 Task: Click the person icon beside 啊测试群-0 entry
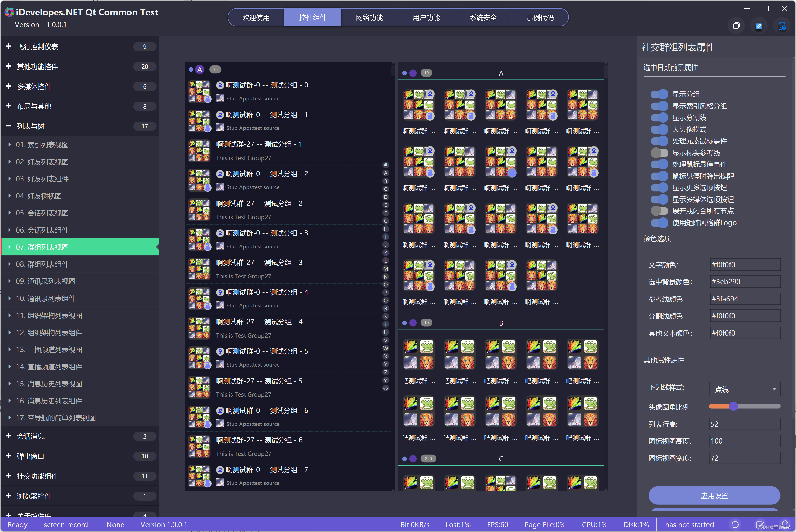[x=220, y=85]
